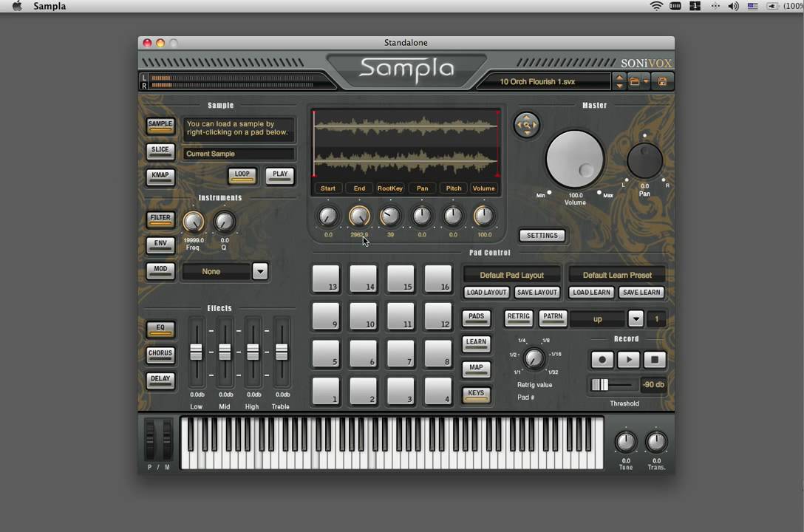Trigger pad 1

coord(326,391)
